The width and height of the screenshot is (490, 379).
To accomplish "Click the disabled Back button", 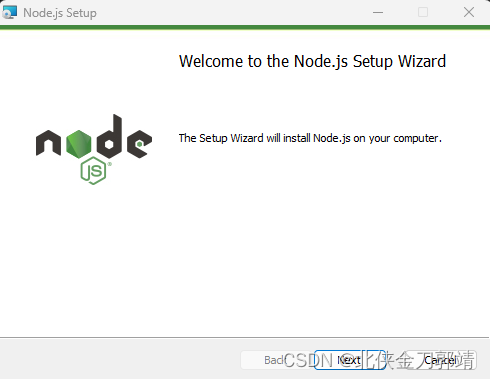I will pyautogui.click(x=277, y=360).
